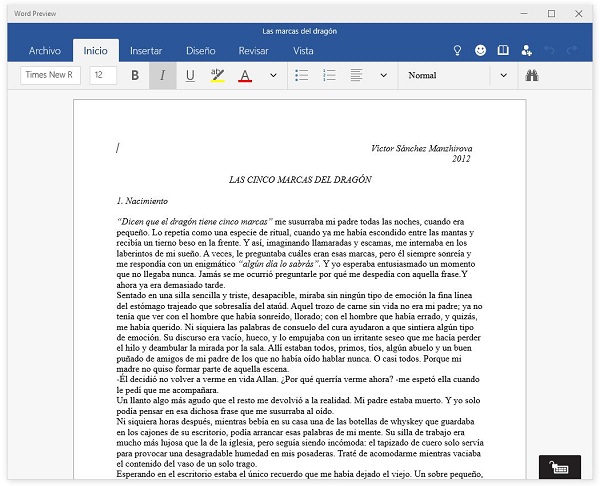Open the Revisar tab
Image resolution: width=600 pixels, height=486 pixels.
point(253,51)
